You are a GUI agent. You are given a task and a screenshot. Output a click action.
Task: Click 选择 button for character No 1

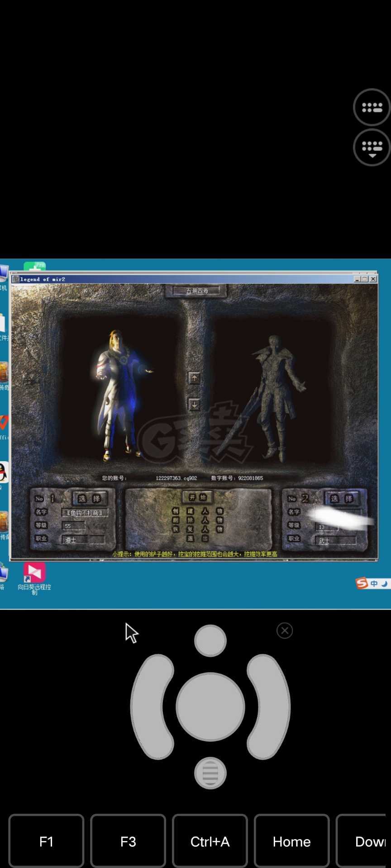tap(90, 499)
